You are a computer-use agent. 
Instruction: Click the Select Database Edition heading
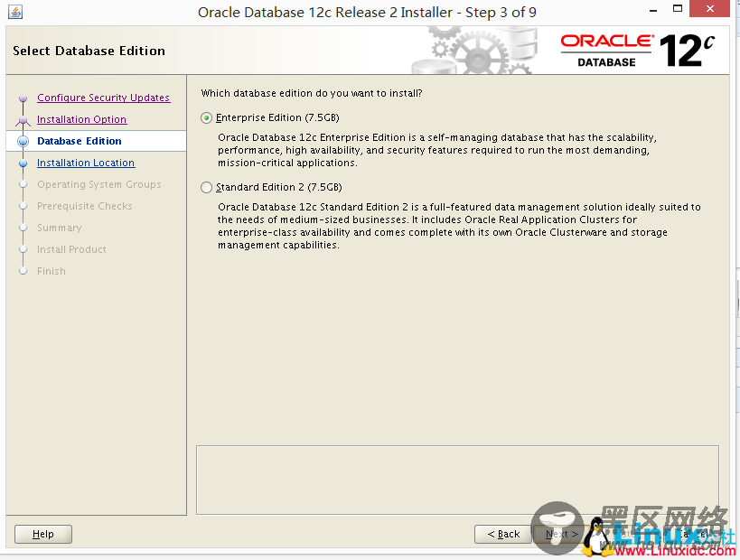coord(89,51)
